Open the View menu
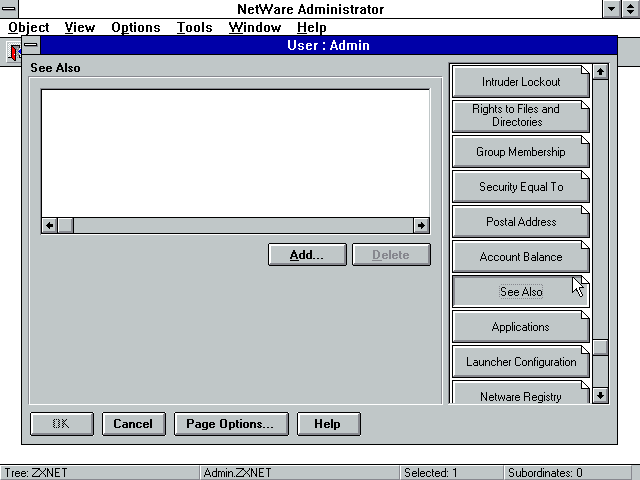Viewport: 640px width, 480px height. [80, 27]
